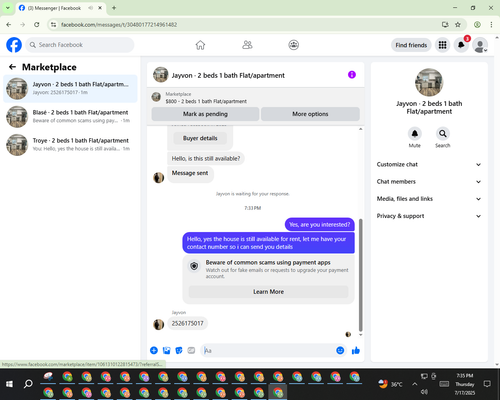The width and height of the screenshot is (500, 400).
Task: Attach a photo with the image icon
Action: [x=166, y=350]
